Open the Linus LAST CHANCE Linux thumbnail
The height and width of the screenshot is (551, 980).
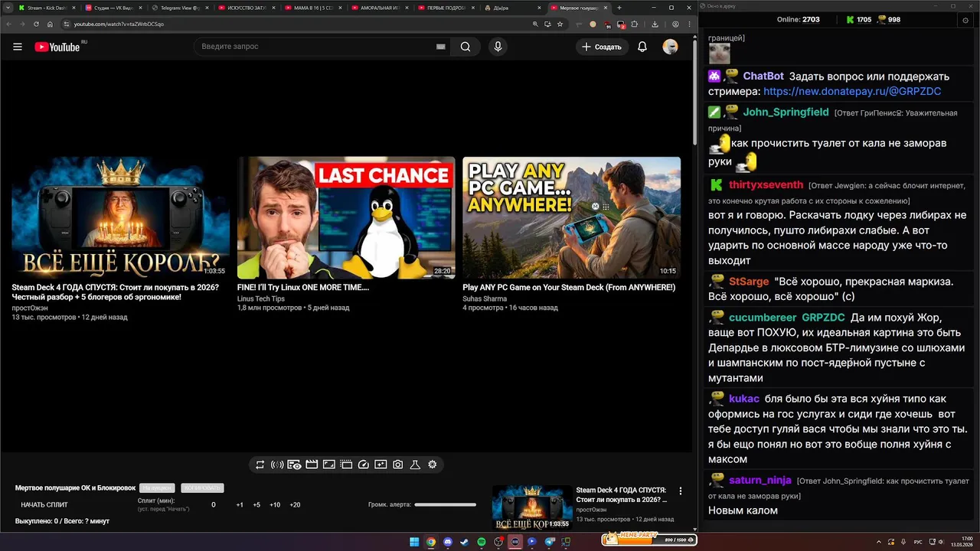click(x=346, y=218)
